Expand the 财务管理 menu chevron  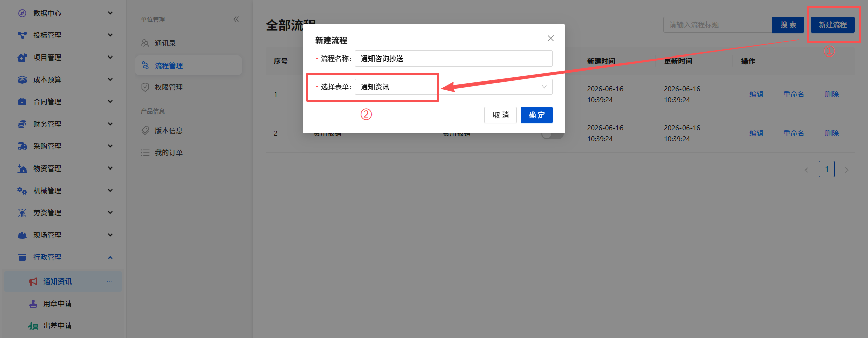click(110, 124)
